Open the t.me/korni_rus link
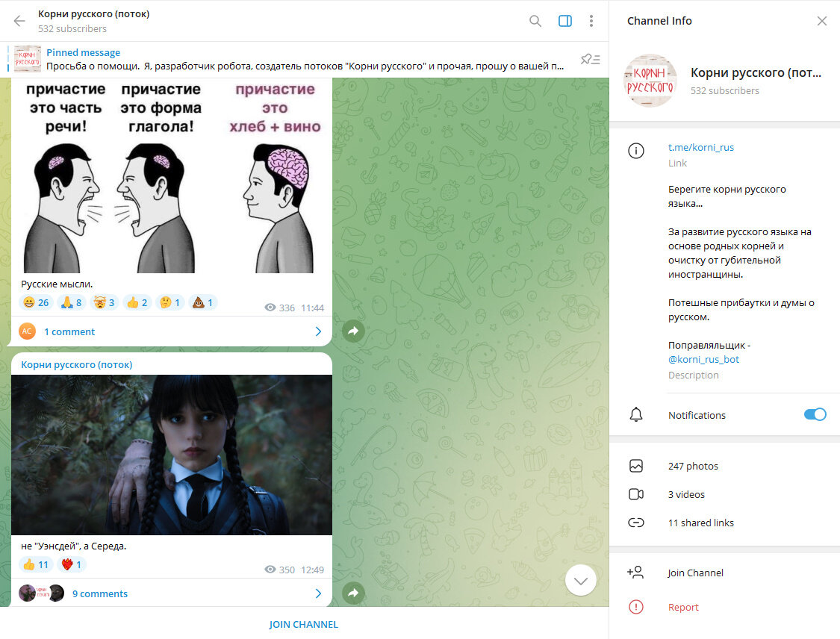This screenshot has width=840, height=639. [x=700, y=147]
